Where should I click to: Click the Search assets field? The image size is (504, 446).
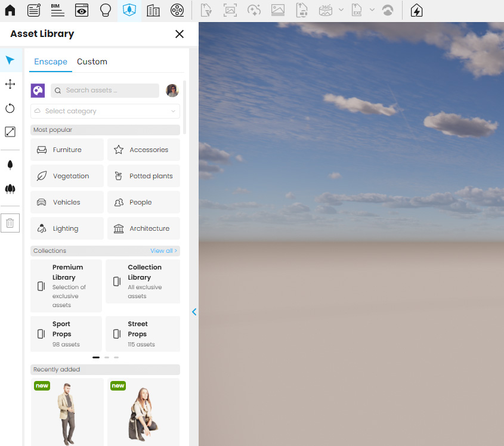pos(105,91)
